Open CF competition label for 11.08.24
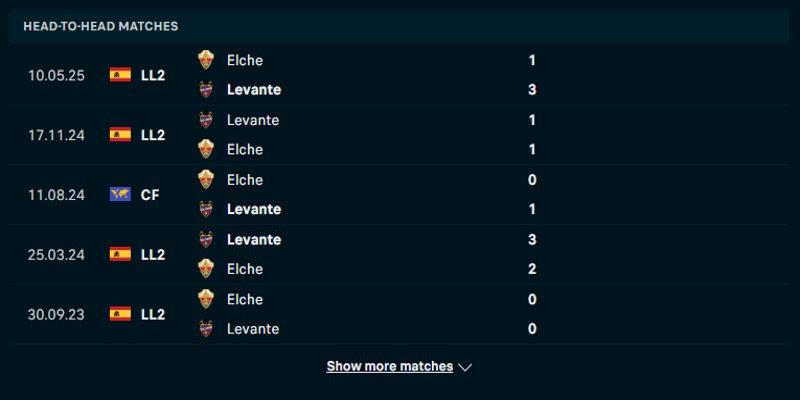The image size is (800, 400). 150,195
